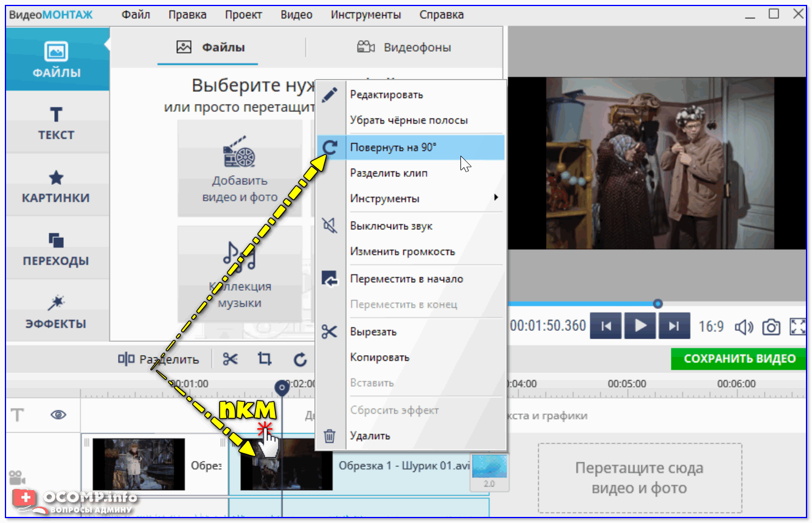Choose Вырезать in the context menu

[x=373, y=332]
